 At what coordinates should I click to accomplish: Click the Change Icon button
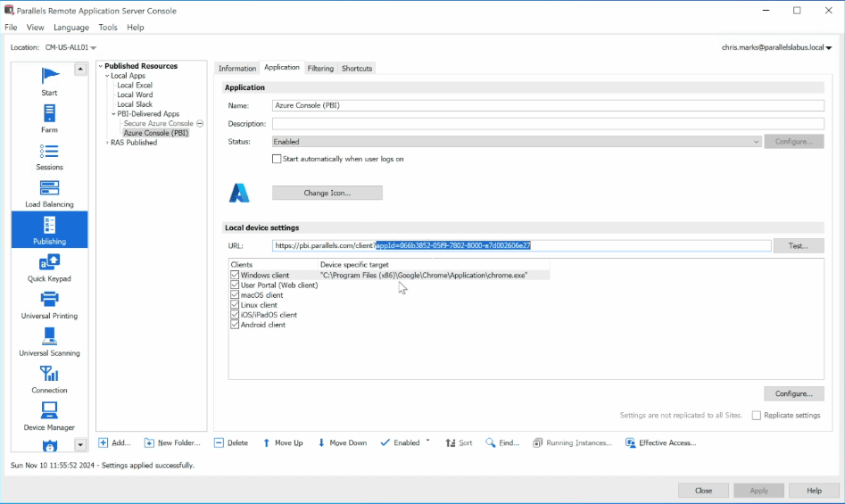point(327,193)
